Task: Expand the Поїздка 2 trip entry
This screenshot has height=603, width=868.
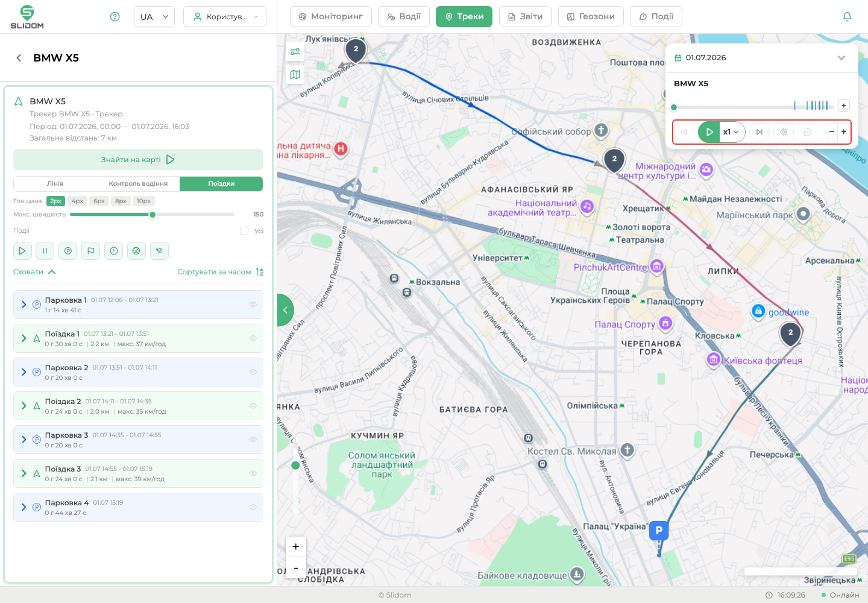Action: [24, 406]
